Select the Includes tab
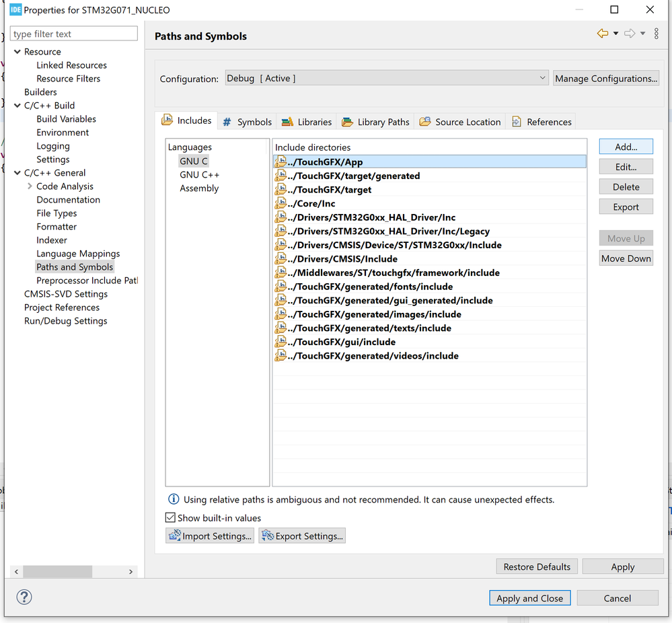Screen dimensions: 672x623 point(187,120)
